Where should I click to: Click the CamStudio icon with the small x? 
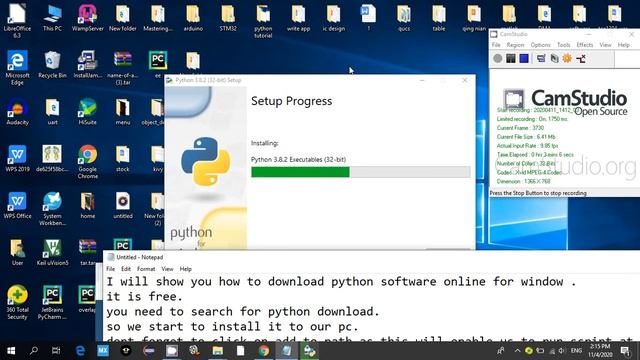[581, 58]
